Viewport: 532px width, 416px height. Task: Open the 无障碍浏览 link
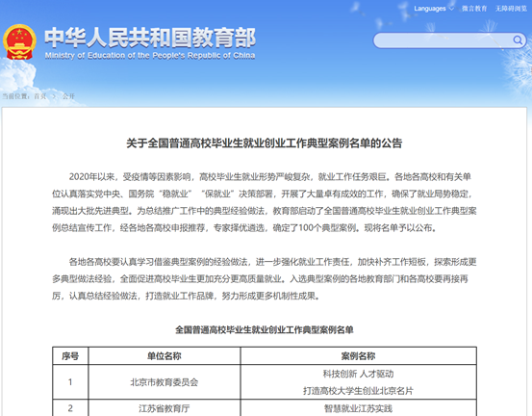pyautogui.click(x=511, y=9)
